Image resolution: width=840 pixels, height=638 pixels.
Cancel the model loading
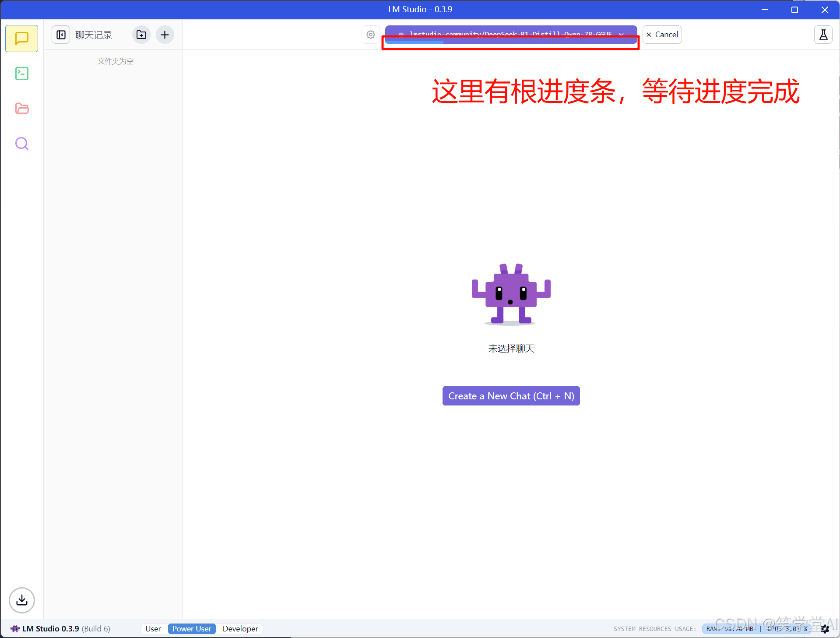point(662,35)
